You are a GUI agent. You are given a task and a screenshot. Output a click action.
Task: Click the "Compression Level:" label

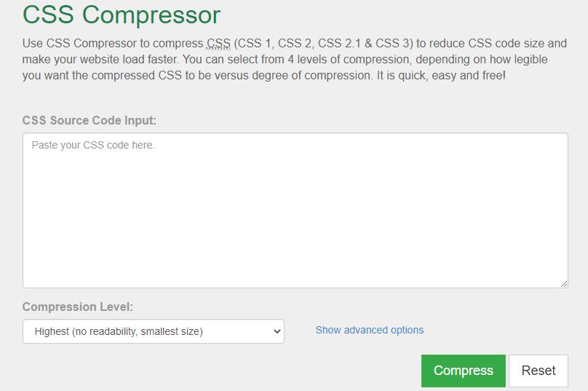pyautogui.click(x=78, y=307)
